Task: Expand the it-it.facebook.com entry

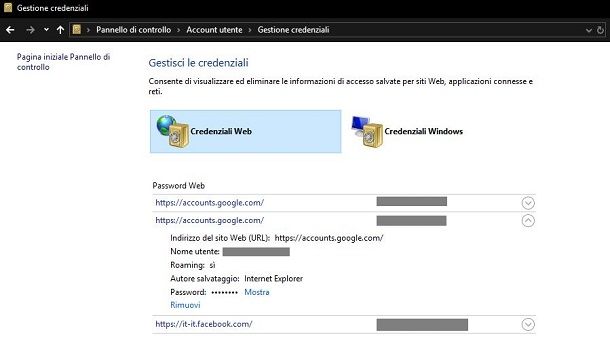Action: coord(528,324)
